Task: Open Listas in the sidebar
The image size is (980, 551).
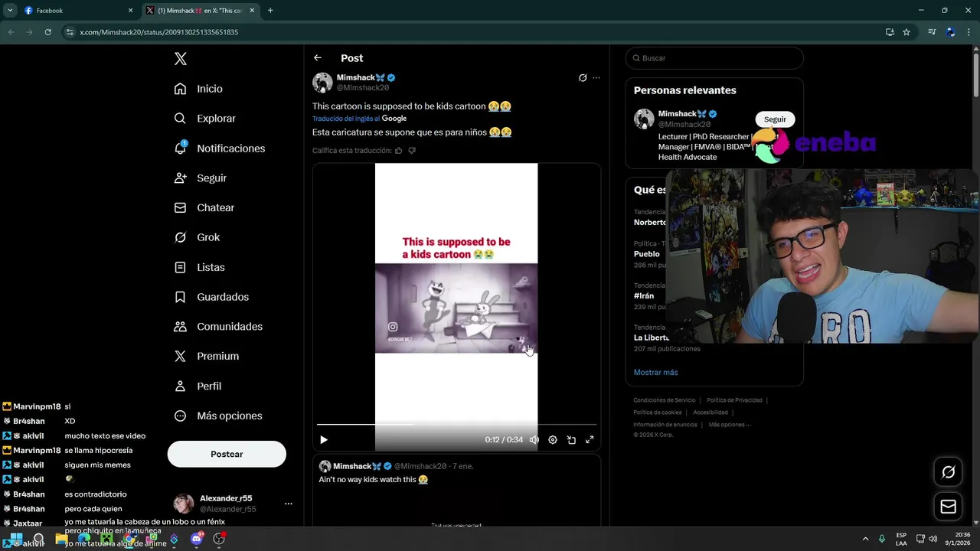Action: click(200, 267)
